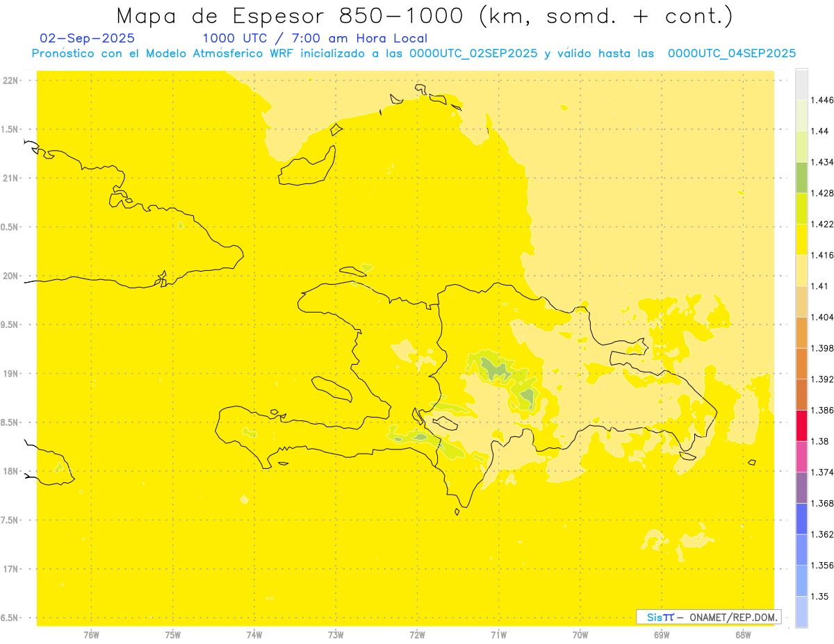Click the latitude label 9.5N
The image size is (834, 644).
tap(10, 324)
